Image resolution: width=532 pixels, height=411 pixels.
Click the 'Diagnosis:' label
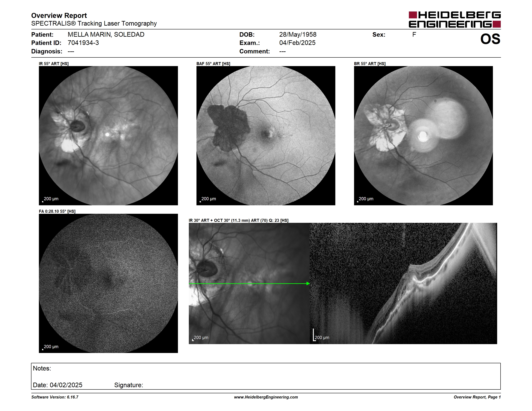[47, 51]
